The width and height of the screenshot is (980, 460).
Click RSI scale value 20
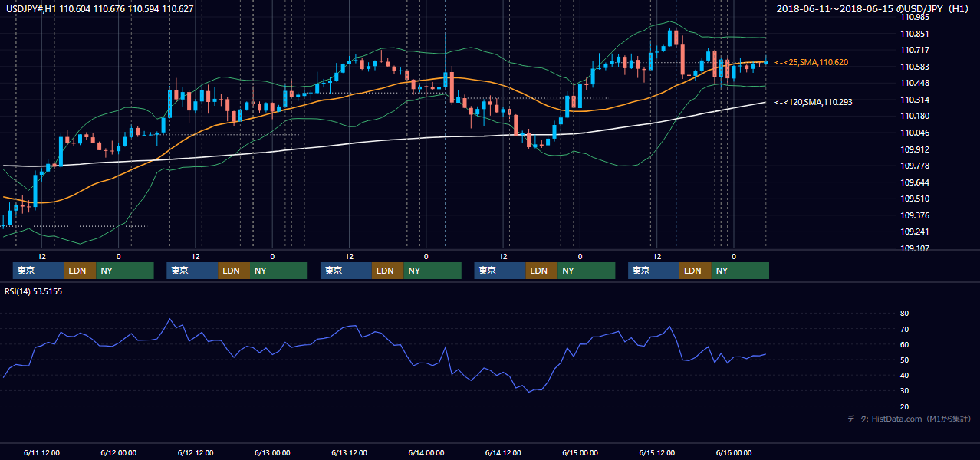tap(904, 406)
